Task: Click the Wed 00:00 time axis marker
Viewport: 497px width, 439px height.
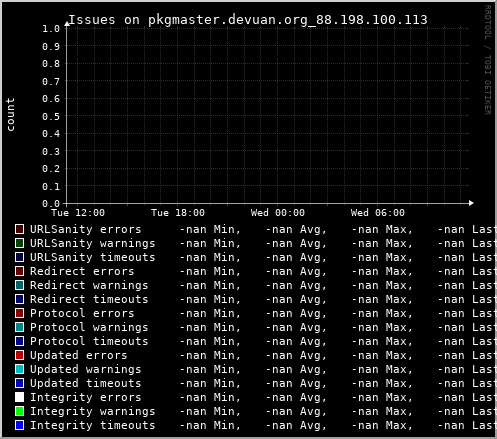Action: tap(278, 213)
